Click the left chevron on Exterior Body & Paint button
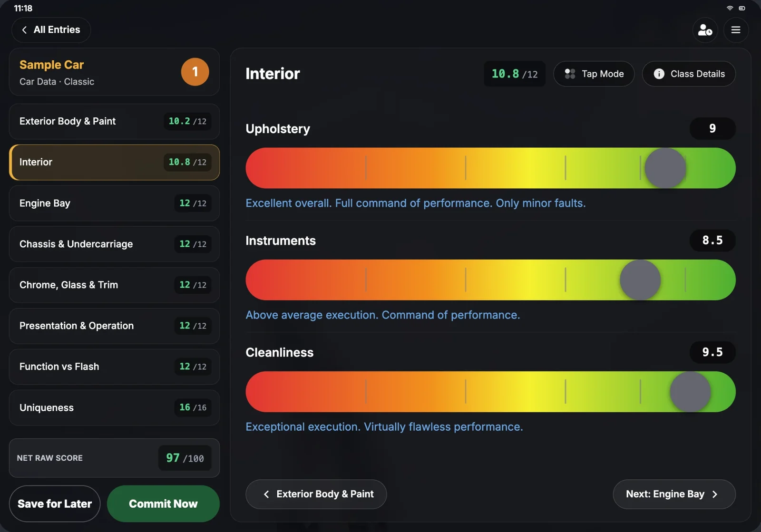The width and height of the screenshot is (761, 532). (266, 494)
